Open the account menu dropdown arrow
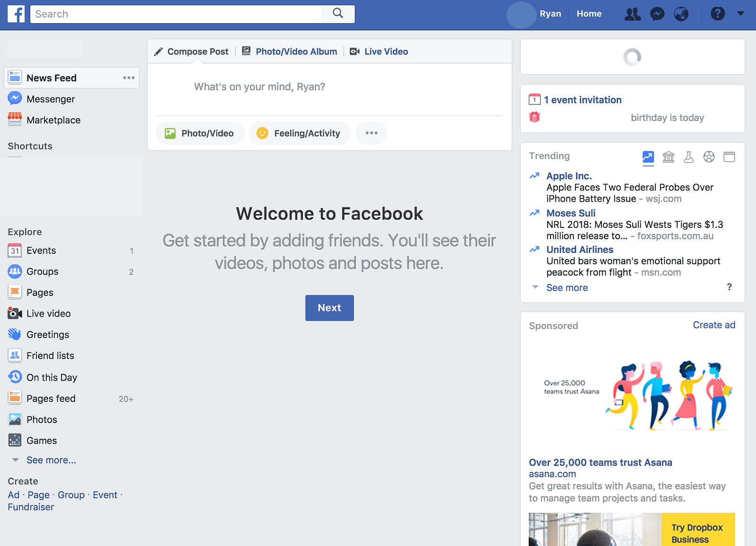The image size is (756, 546). tap(740, 14)
